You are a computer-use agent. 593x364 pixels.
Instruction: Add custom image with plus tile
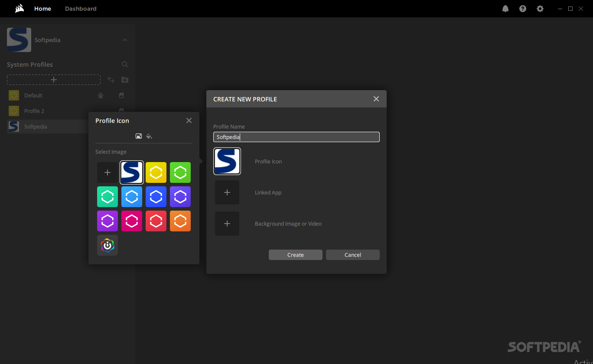(108, 172)
